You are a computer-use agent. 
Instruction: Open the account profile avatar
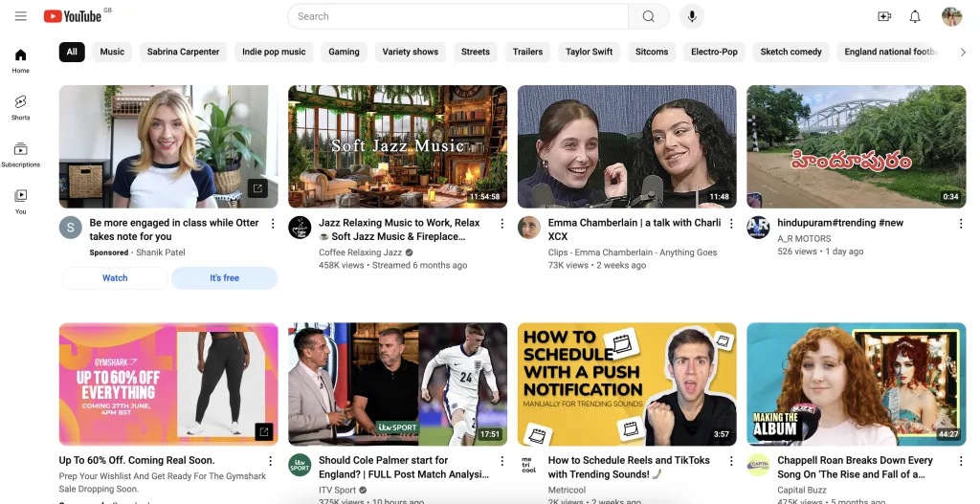coord(951,16)
